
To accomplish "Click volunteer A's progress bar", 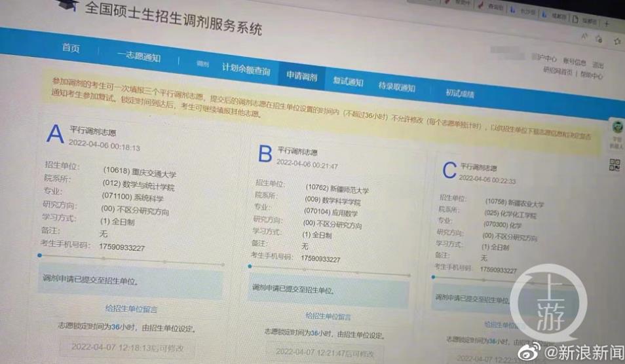I will click(x=131, y=260).
